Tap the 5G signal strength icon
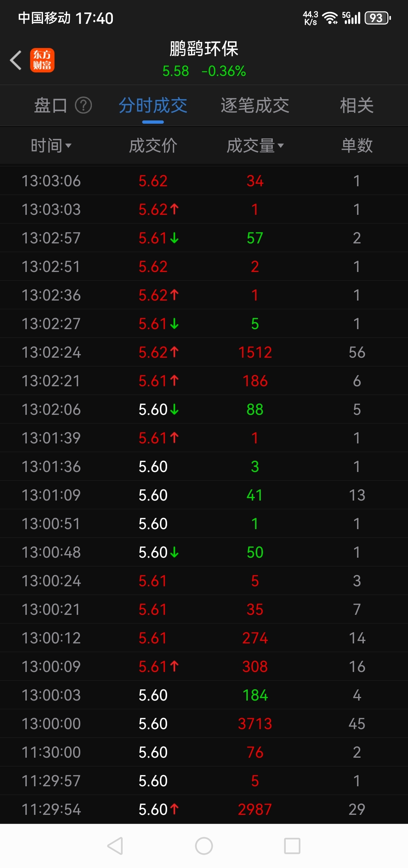 coord(351,18)
